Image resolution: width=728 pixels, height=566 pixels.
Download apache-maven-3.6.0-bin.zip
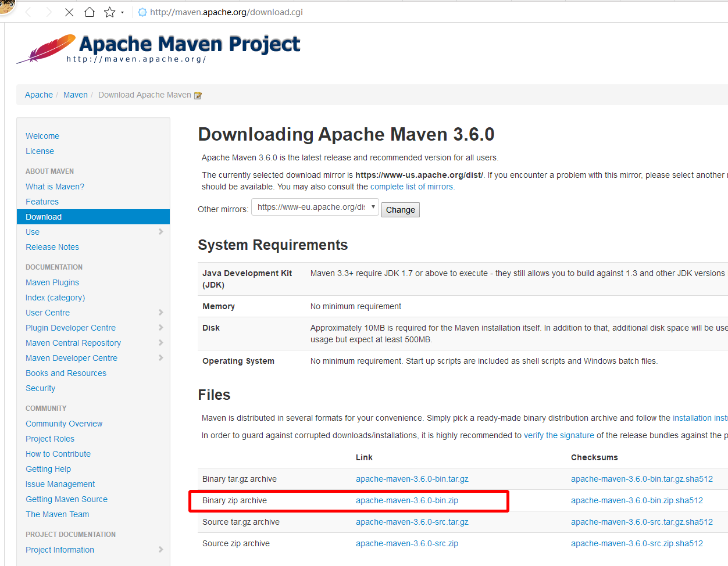(x=407, y=500)
